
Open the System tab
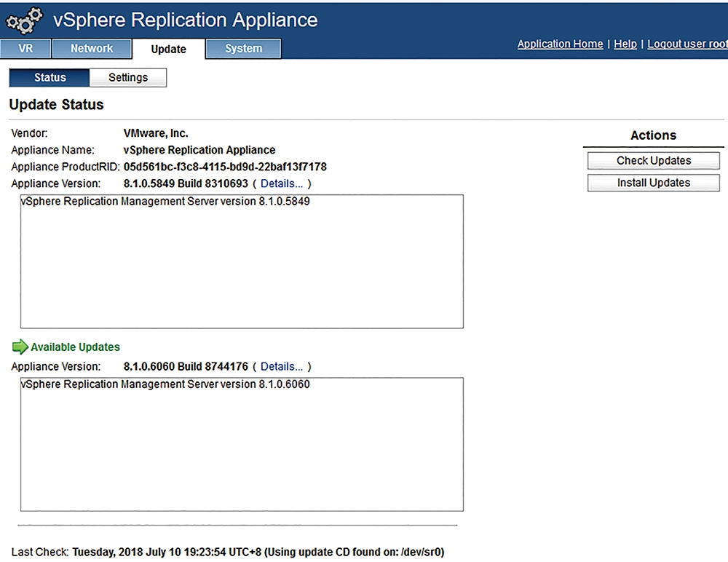[243, 48]
